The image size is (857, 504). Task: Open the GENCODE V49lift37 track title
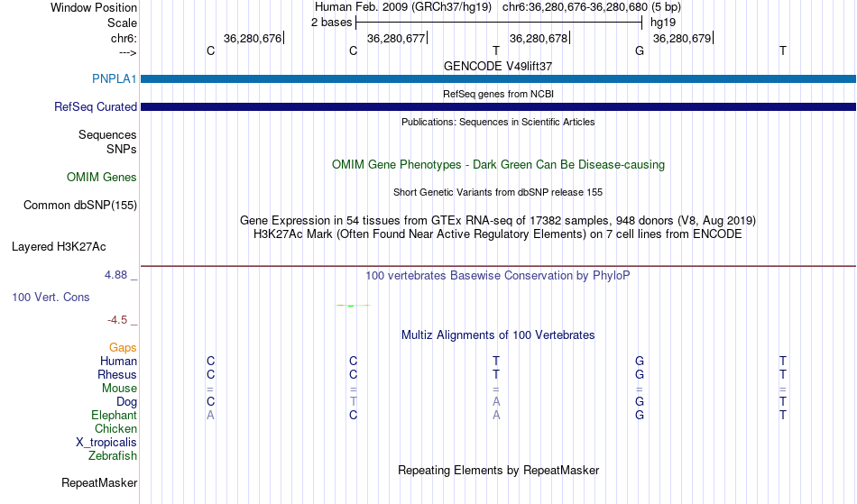(x=498, y=66)
